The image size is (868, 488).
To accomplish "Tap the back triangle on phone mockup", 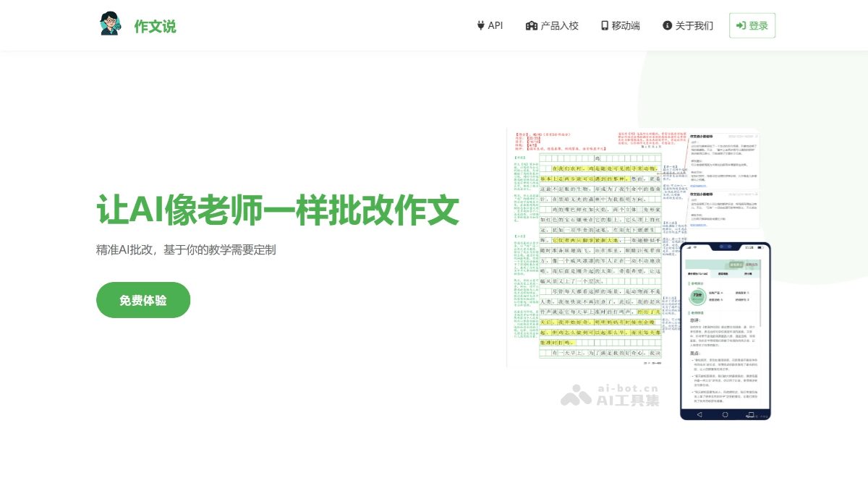I will click(699, 414).
